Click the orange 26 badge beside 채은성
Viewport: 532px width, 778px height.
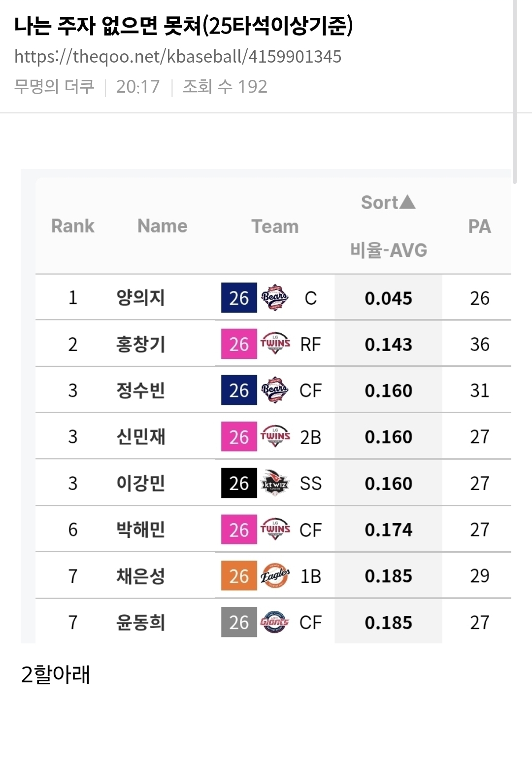(239, 576)
